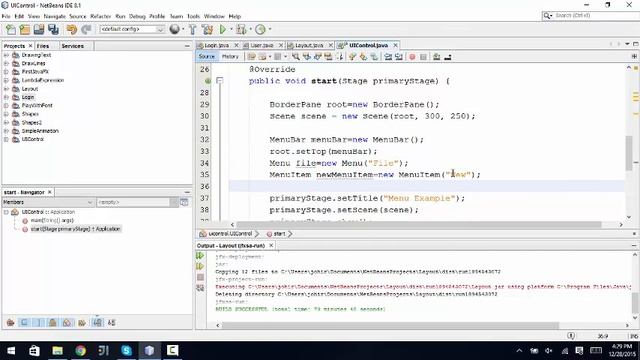Viewport: 640px width, 360px height.
Task: Click the Re-run with different parameters icon
Action: coord(200,266)
